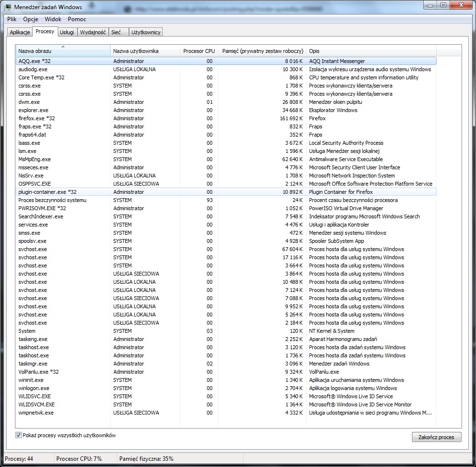Viewport: 476px width, 467px height.
Task: Click the NT Kernel & System description
Action: click(x=332, y=331)
